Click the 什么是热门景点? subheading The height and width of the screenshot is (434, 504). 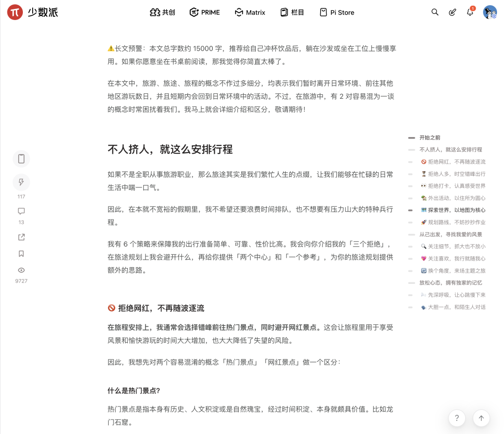click(134, 391)
